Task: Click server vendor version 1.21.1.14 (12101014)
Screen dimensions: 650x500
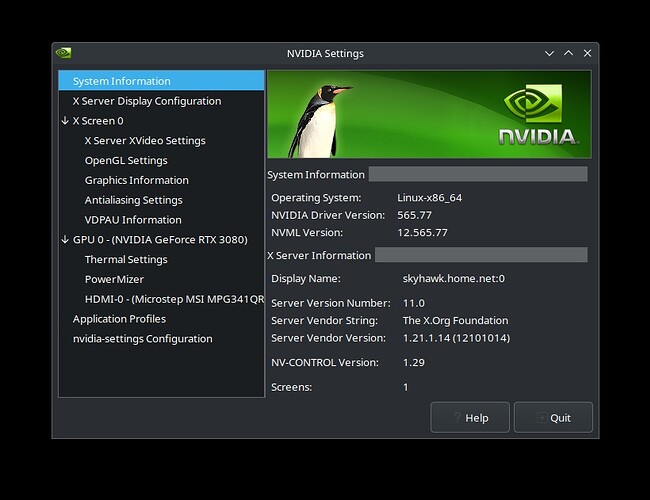Action: pos(456,338)
